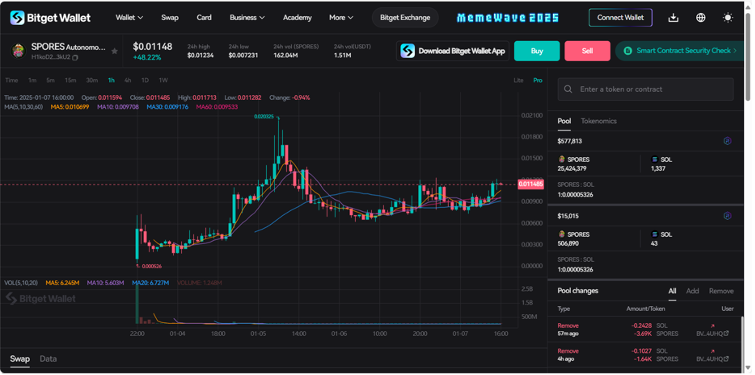Click the page vertical scrollbar
The height and width of the screenshot is (375, 755).
coord(748,58)
